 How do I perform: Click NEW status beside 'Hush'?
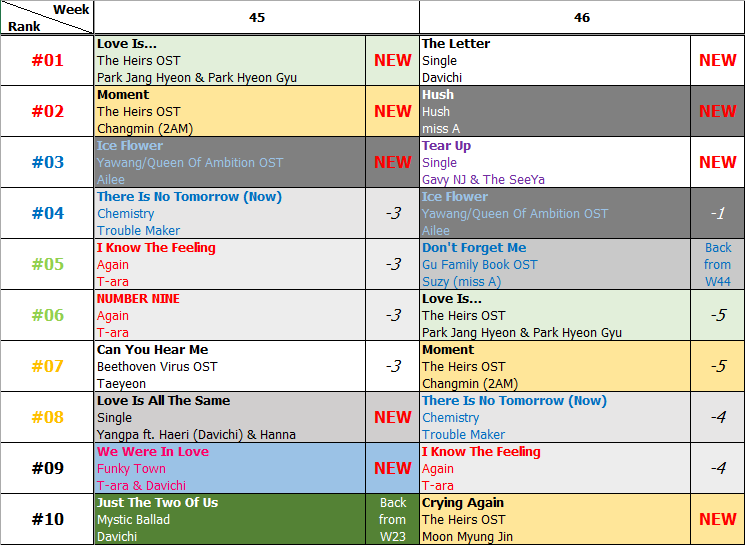(x=717, y=111)
